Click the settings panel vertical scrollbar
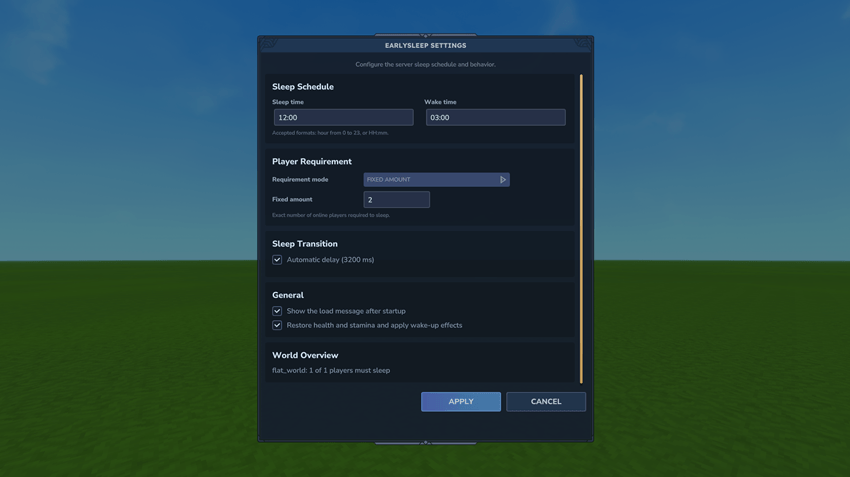This screenshot has height=477, width=850. 581,229
